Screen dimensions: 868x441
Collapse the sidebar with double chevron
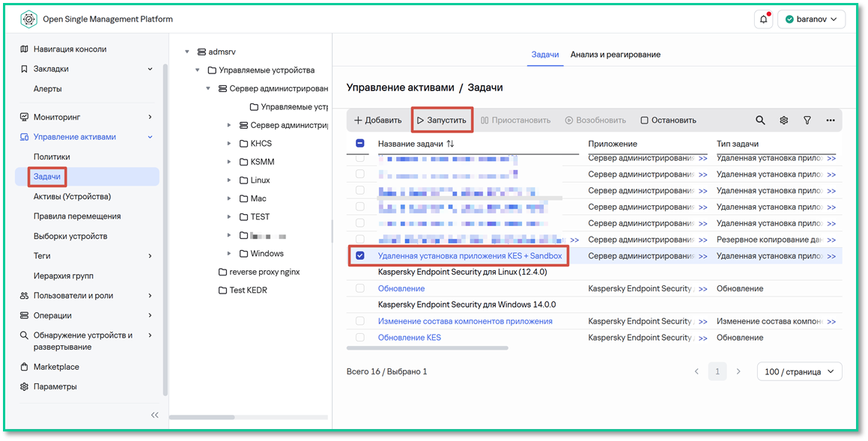[x=154, y=415]
